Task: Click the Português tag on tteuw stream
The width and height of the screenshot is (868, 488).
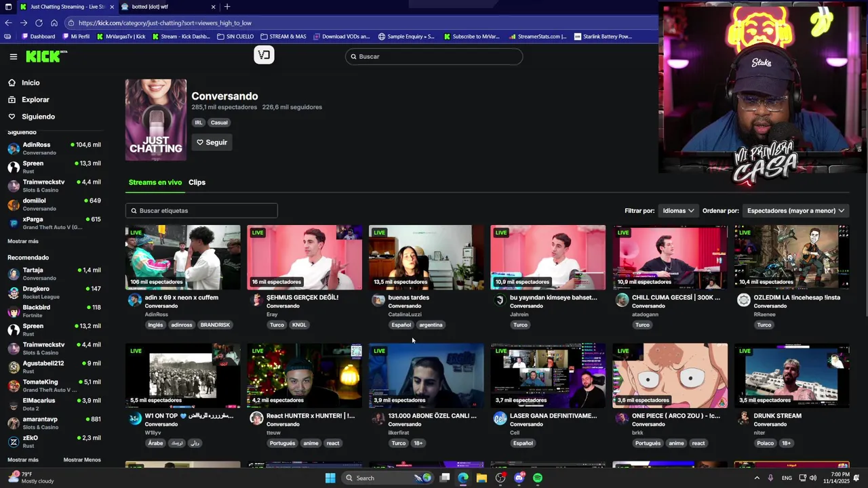Action: point(282,443)
